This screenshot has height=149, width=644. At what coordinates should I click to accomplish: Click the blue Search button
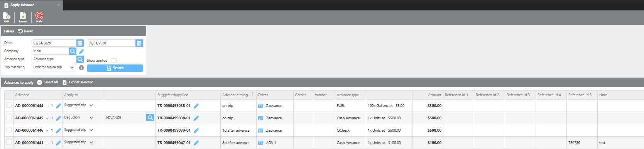click(x=115, y=68)
